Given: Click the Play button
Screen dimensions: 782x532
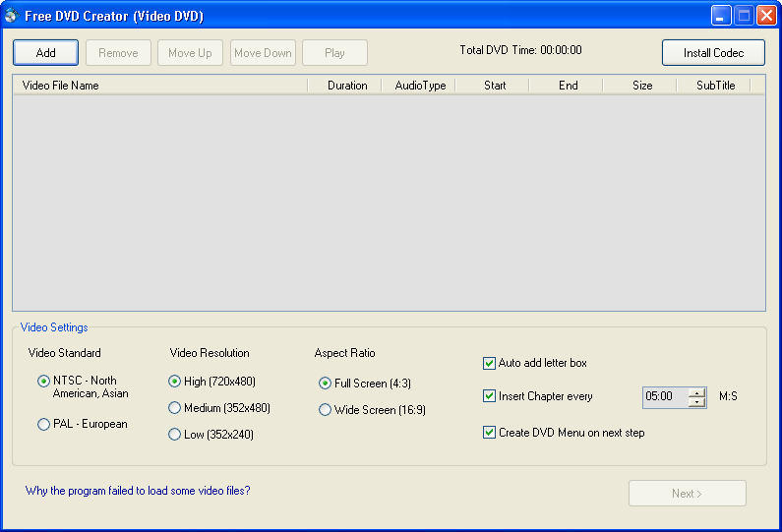Looking at the screenshot, I should point(334,53).
